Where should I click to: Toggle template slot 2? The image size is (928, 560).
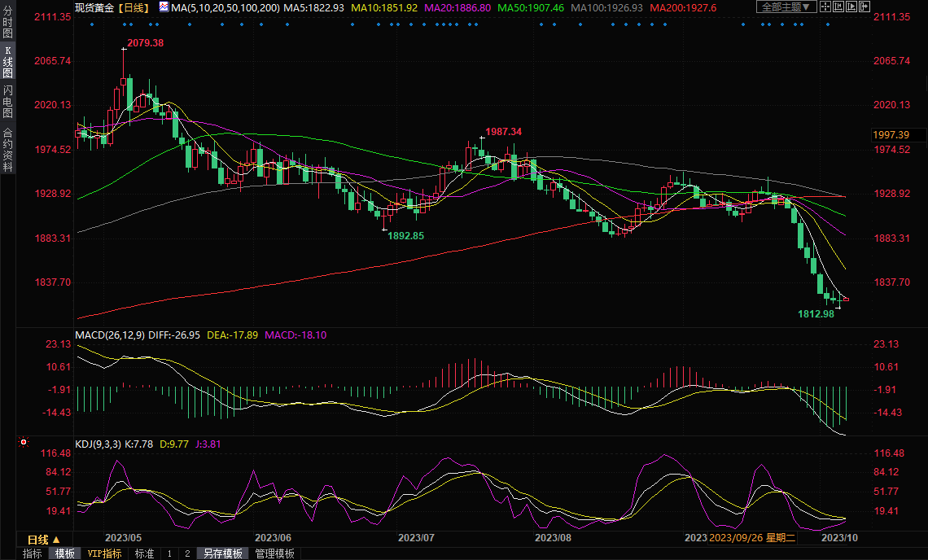[187, 553]
